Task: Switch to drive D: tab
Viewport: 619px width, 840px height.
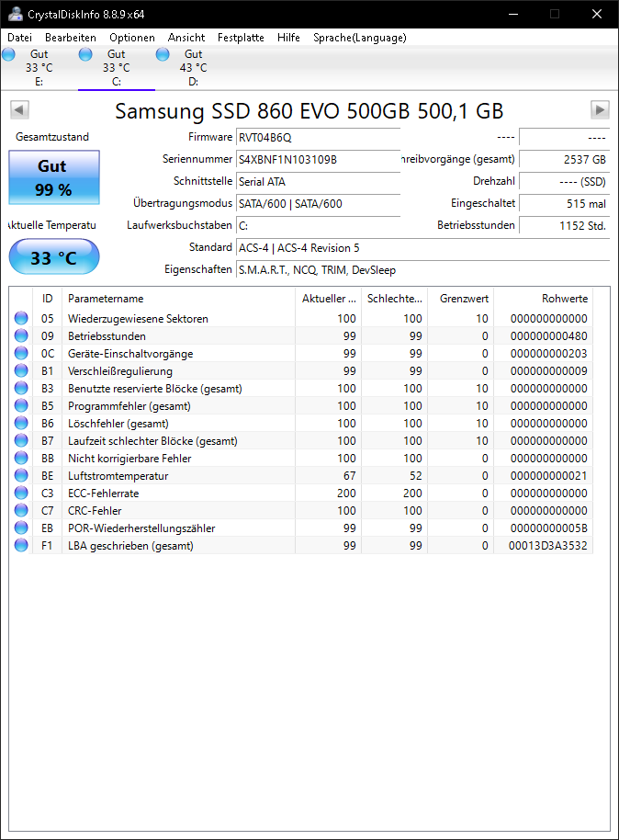Action: (x=193, y=68)
